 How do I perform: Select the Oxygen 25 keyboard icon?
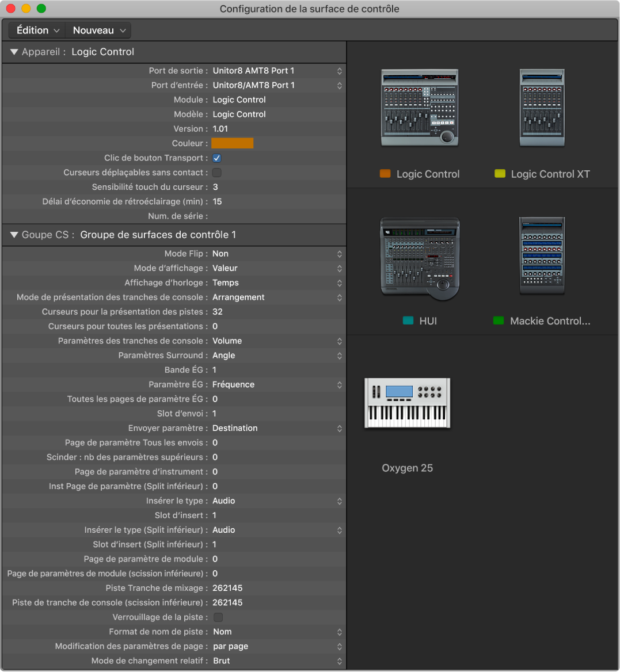click(407, 403)
